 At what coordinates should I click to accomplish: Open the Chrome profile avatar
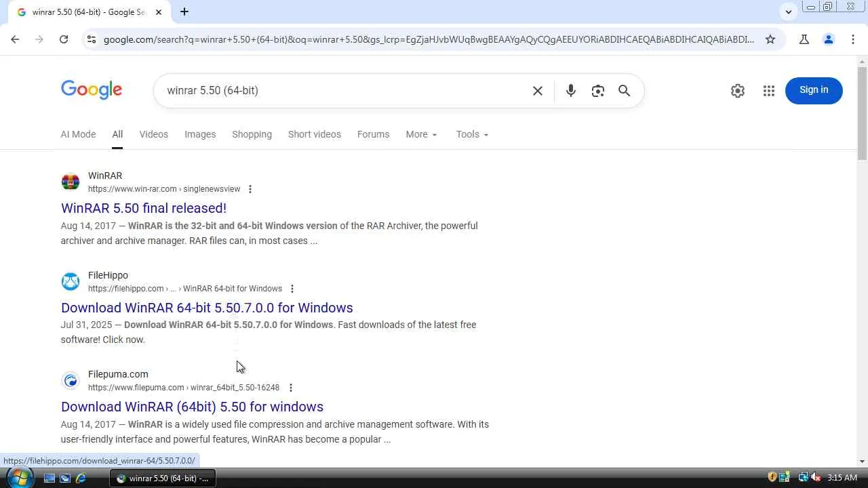(829, 39)
